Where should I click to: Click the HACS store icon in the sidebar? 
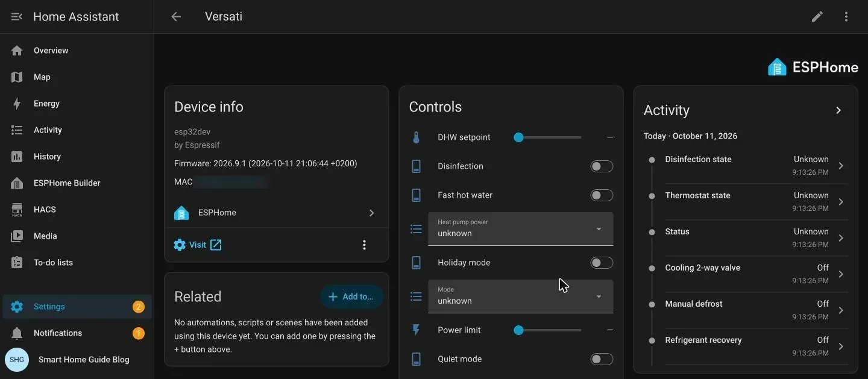point(17,210)
